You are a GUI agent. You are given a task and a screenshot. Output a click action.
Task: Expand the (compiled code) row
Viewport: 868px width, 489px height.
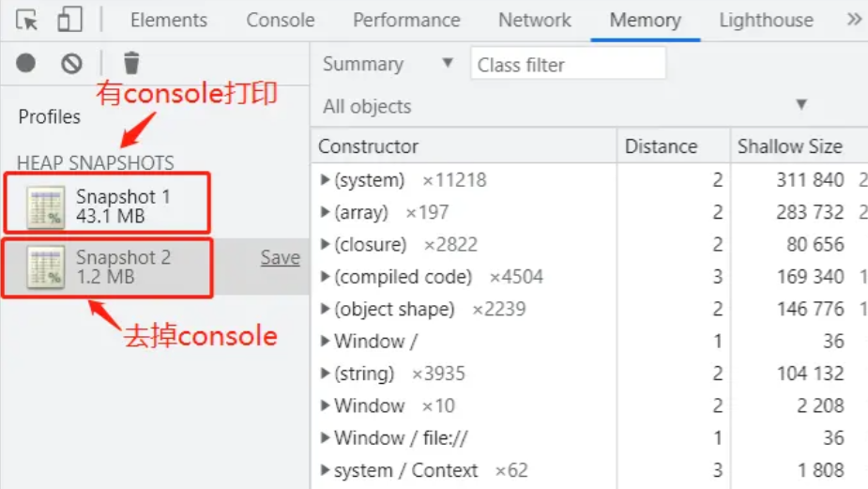tap(325, 276)
